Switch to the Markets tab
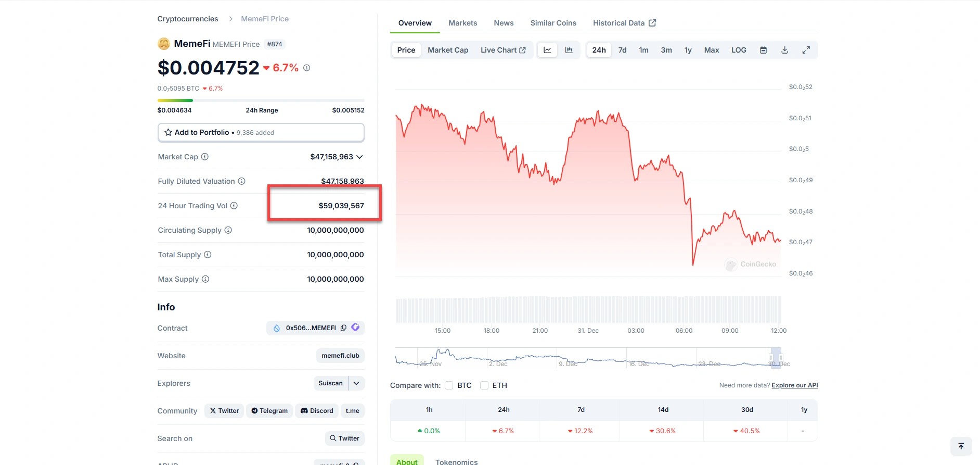This screenshot has height=465, width=980. pos(462,23)
